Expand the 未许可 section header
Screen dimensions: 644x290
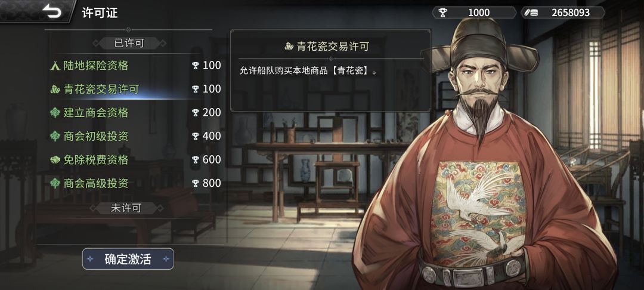tap(126, 208)
